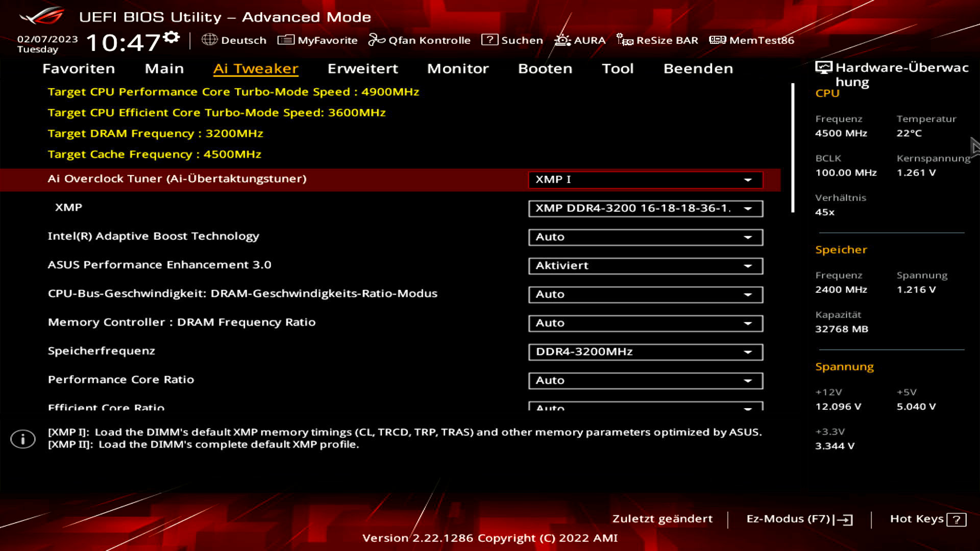Open AURA lighting icon
The width and height of the screenshot is (980, 551).
[562, 40]
